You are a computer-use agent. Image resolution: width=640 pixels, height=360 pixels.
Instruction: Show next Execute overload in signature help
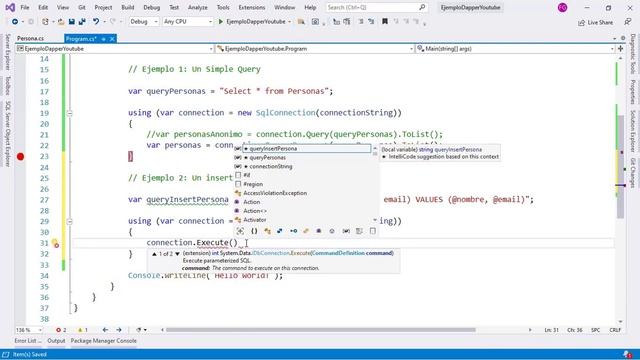[x=178, y=254]
